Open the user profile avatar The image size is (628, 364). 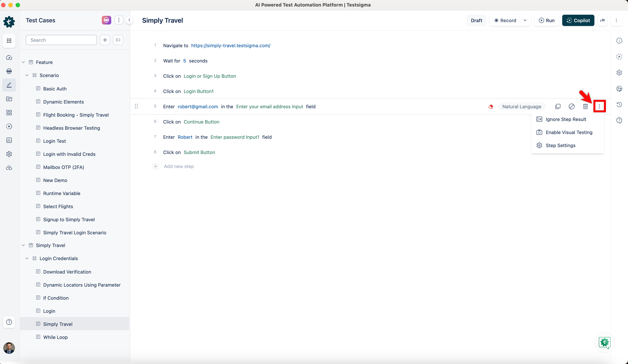tap(9, 348)
